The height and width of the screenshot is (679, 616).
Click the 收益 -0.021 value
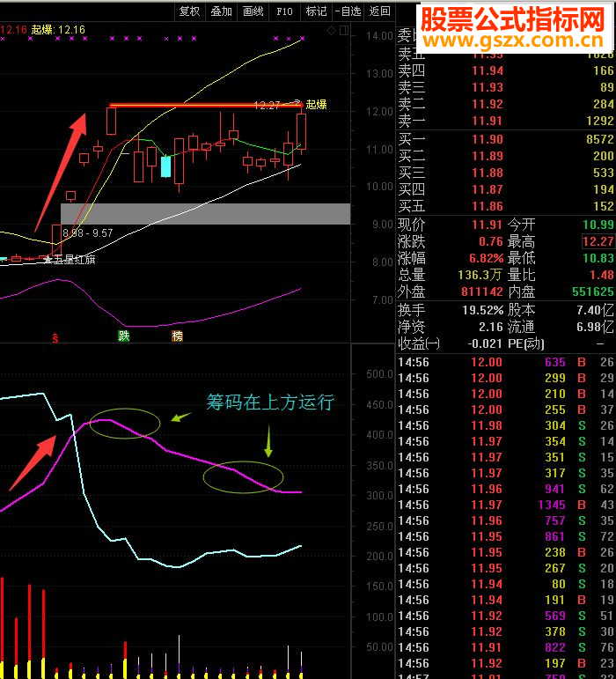485,343
